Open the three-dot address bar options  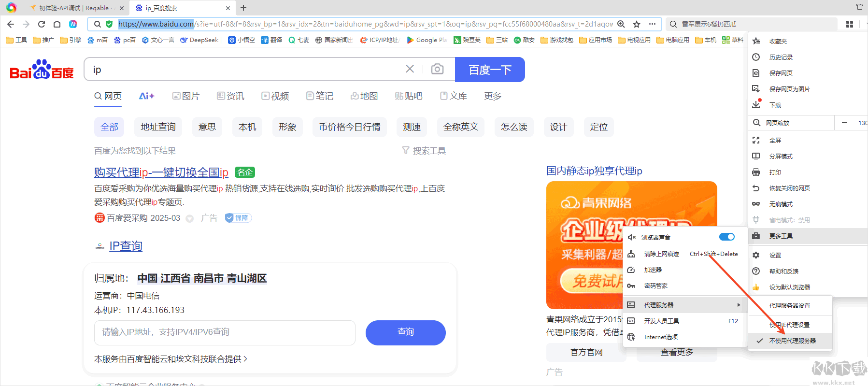click(653, 24)
